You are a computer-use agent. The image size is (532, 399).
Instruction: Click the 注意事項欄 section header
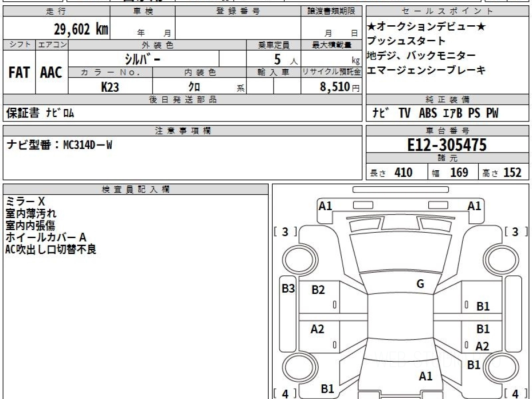point(182,131)
